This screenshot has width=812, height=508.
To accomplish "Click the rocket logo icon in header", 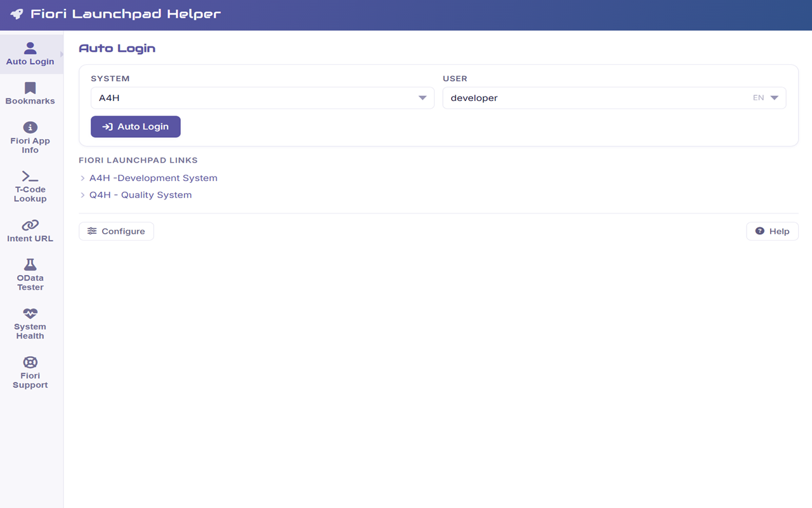I will pos(16,14).
